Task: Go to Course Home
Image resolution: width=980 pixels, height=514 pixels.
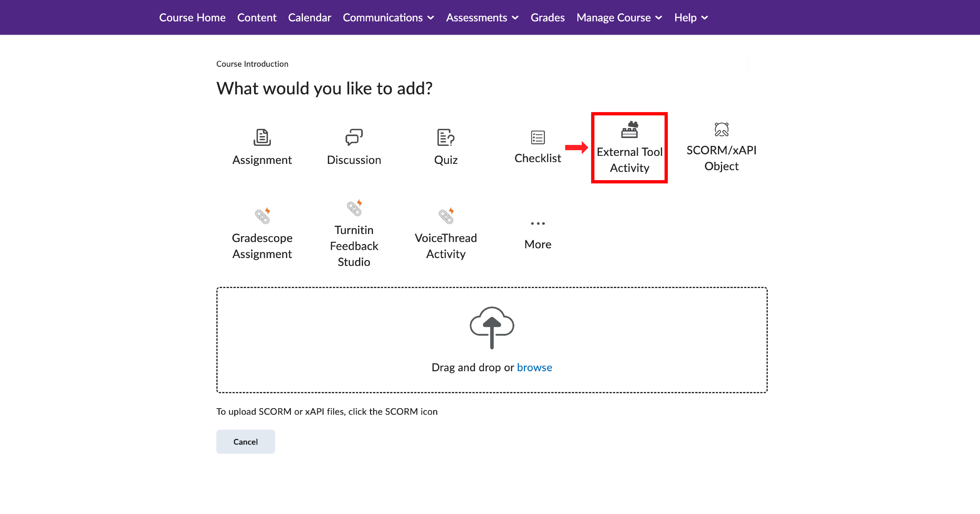Action: coord(192,17)
